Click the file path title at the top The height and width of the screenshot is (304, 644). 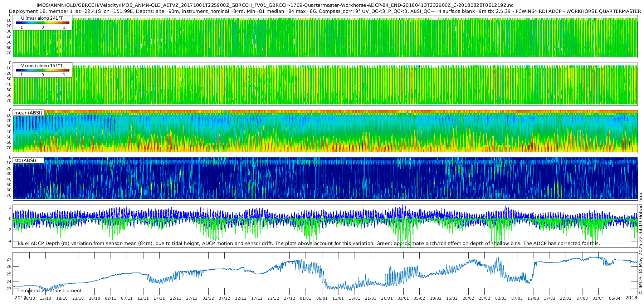[x=275, y=5]
